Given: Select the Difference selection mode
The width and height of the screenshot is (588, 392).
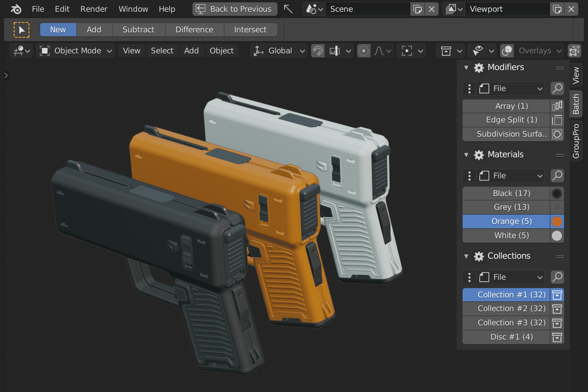Looking at the screenshot, I should point(194,30).
